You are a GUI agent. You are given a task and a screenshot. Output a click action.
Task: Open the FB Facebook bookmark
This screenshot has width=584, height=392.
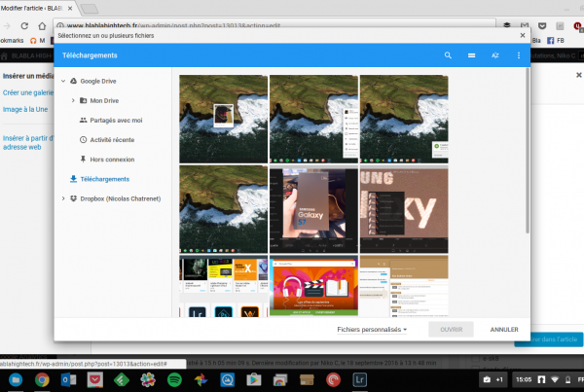[556, 40]
